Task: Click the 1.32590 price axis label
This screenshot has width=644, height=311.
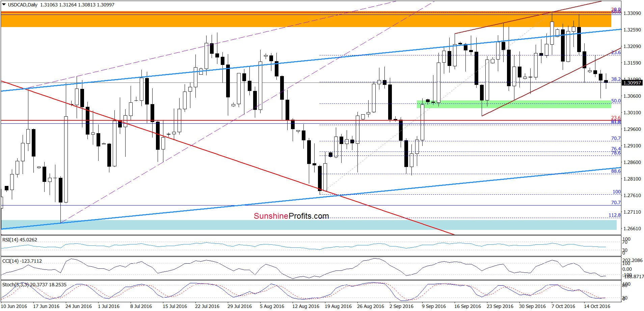Action: pyautogui.click(x=632, y=30)
